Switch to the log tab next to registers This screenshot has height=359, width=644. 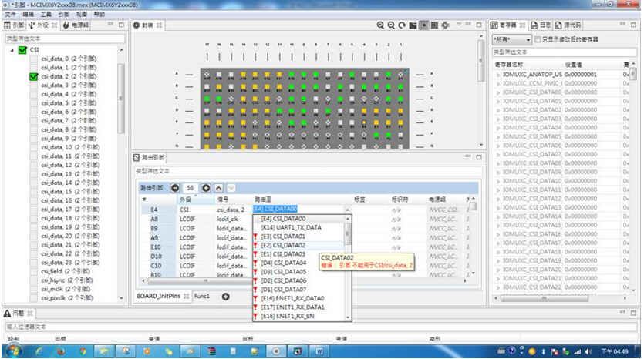coord(541,25)
